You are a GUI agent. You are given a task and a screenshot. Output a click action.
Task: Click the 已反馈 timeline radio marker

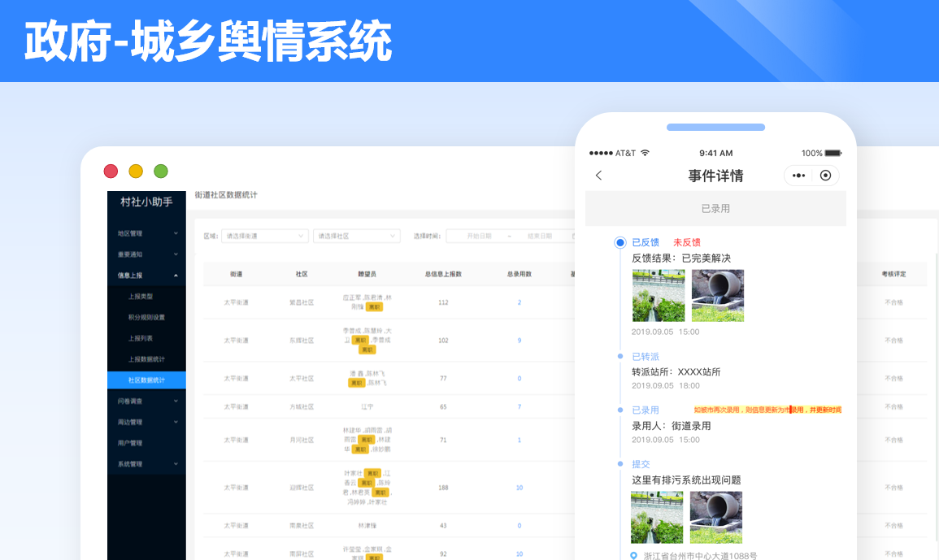(620, 242)
